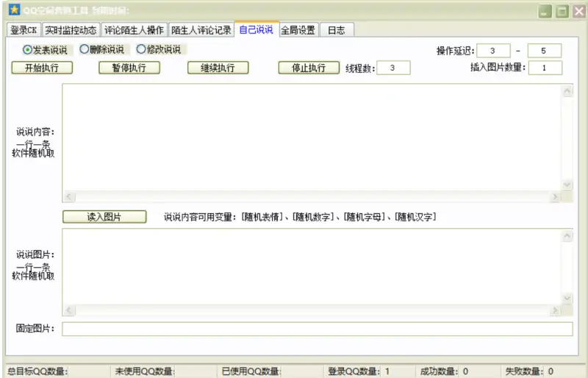The width and height of the screenshot is (588, 378).
Task: Open the 全局设置 tab
Action: (298, 30)
